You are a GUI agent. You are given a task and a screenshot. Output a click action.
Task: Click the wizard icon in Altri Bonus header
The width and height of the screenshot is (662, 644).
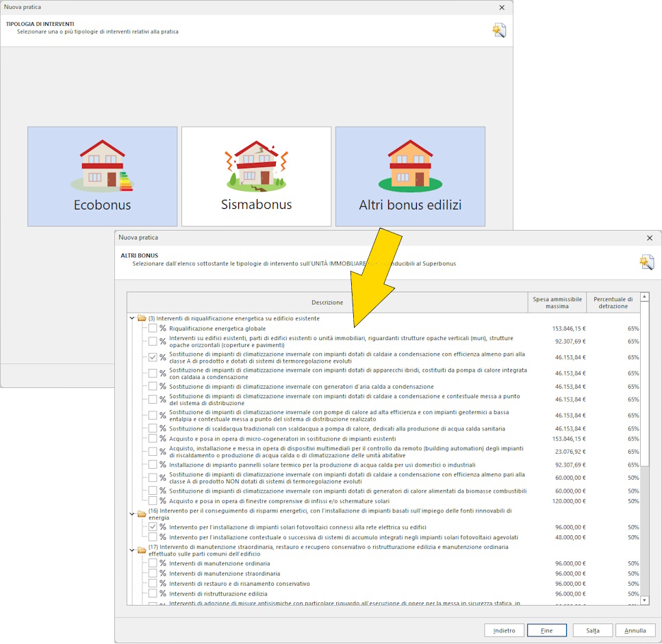(x=646, y=262)
